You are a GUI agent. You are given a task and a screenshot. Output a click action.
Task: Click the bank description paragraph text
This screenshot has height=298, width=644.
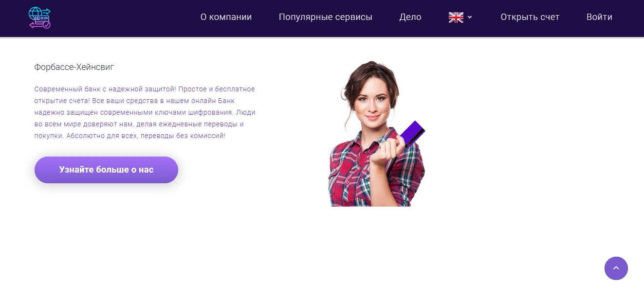145,112
